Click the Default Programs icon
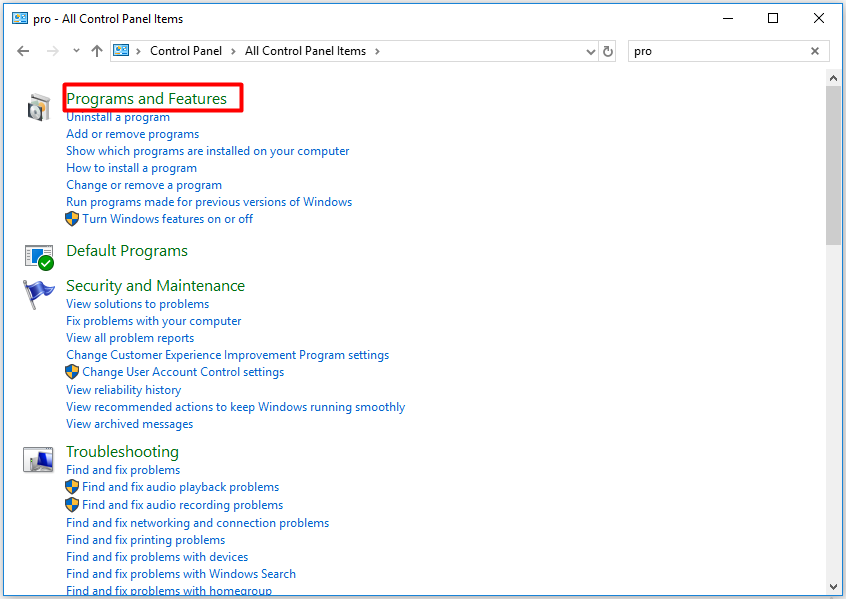 click(x=39, y=257)
